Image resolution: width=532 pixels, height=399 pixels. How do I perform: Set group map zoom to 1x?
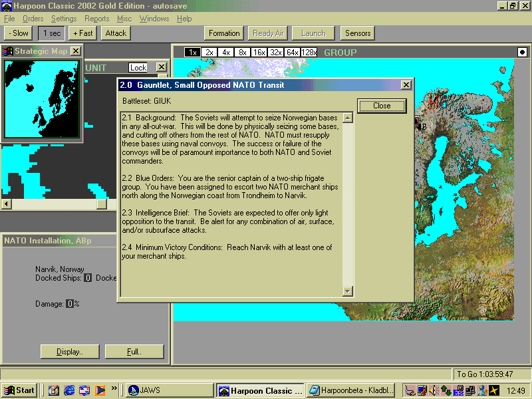(x=192, y=53)
